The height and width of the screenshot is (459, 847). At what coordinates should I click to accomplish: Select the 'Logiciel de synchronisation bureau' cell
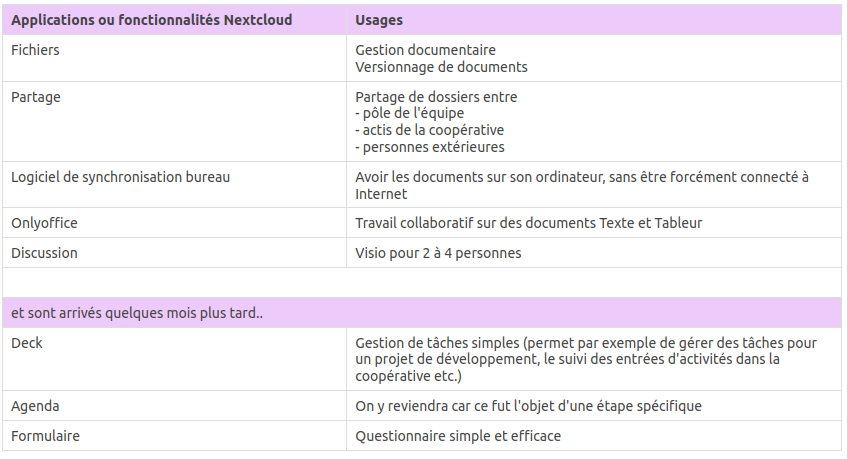(x=121, y=177)
